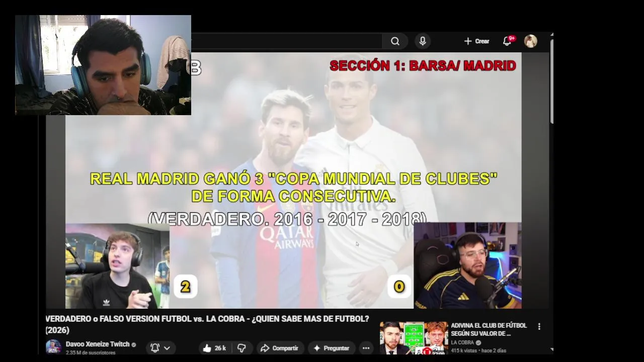Viewport: 644px width, 362px height.
Task: Open the Davoo Xeneize Twitch channel name
Action: pyautogui.click(x=98, y=344)
